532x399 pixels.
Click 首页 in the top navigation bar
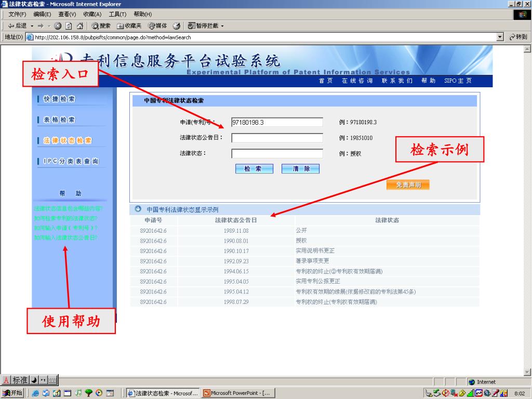coord(326,81)
